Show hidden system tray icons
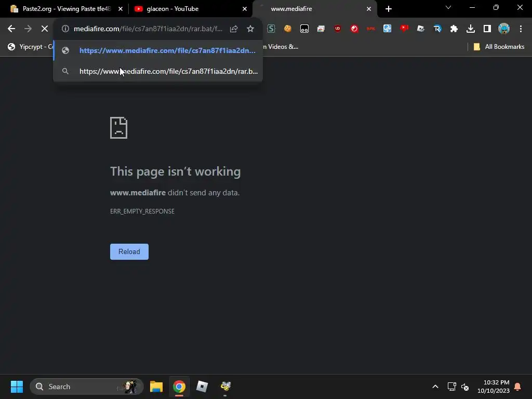Screen dimensions: 532x399 tap(435, 387)
